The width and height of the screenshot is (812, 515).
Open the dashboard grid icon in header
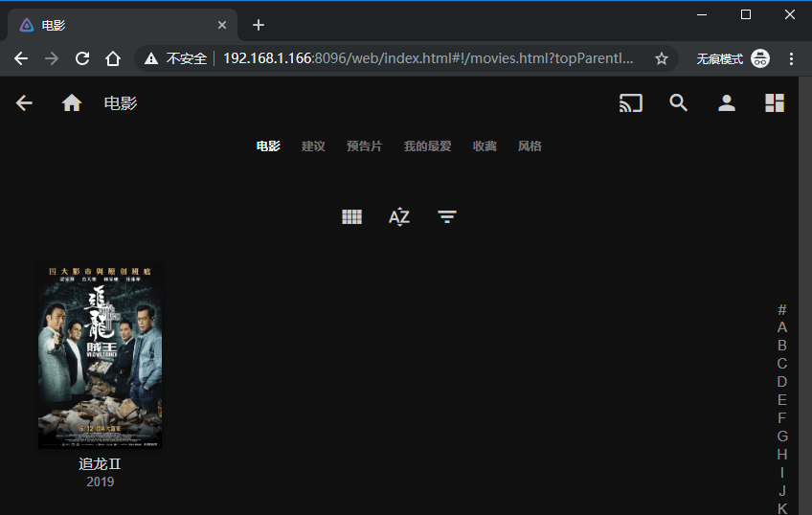[x=775, y=103]
